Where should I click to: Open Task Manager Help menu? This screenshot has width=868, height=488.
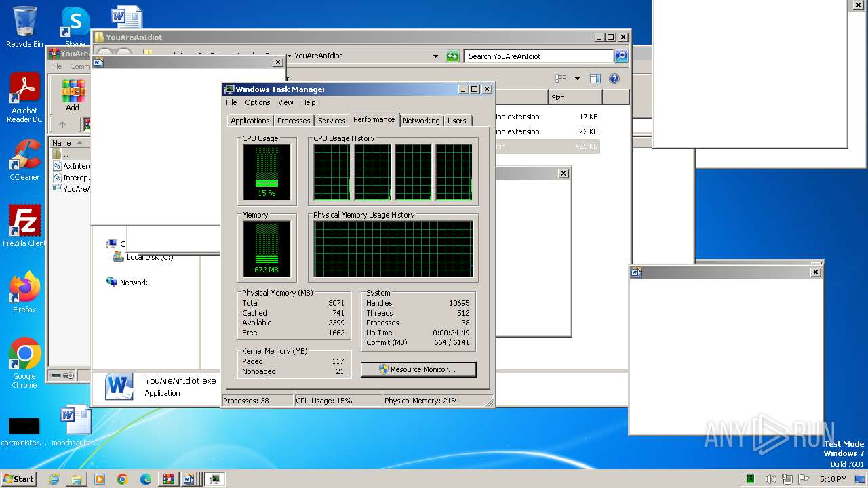(308, 102)
